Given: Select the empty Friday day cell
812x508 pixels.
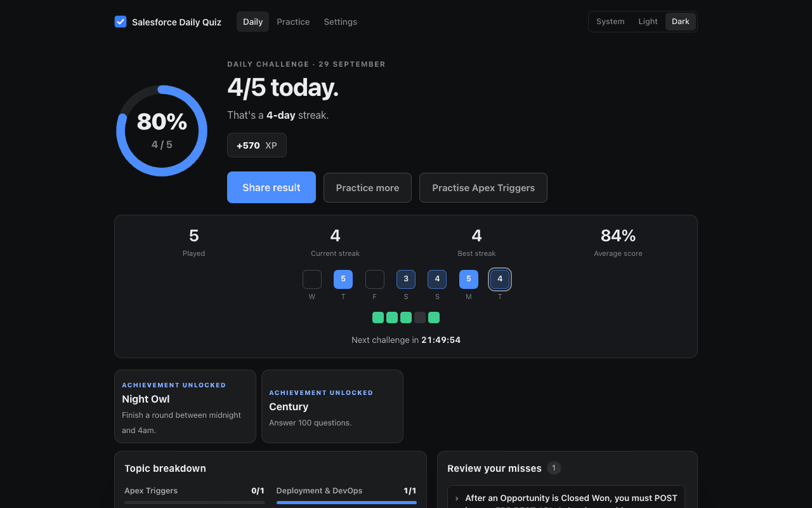Looking at the screenshot, I should [x=375, y=279].
